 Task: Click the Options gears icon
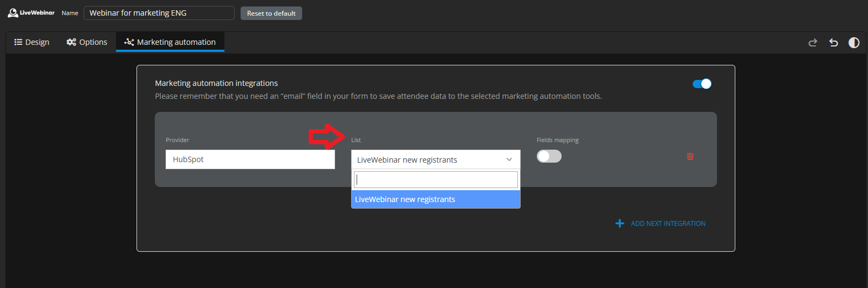tap(71, 42)
